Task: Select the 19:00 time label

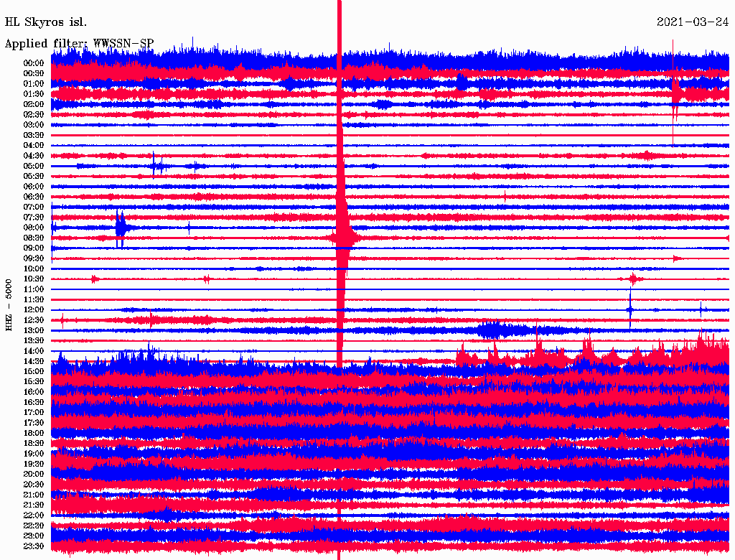Action: (34, 454)
